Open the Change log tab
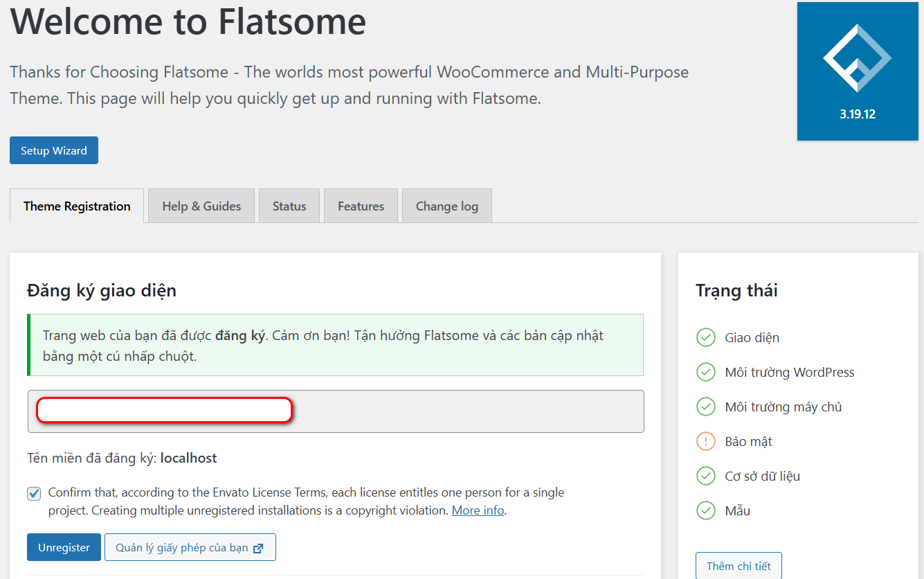Image resolution: width=924 pixels, height=579 pixels. pos(447,206)
